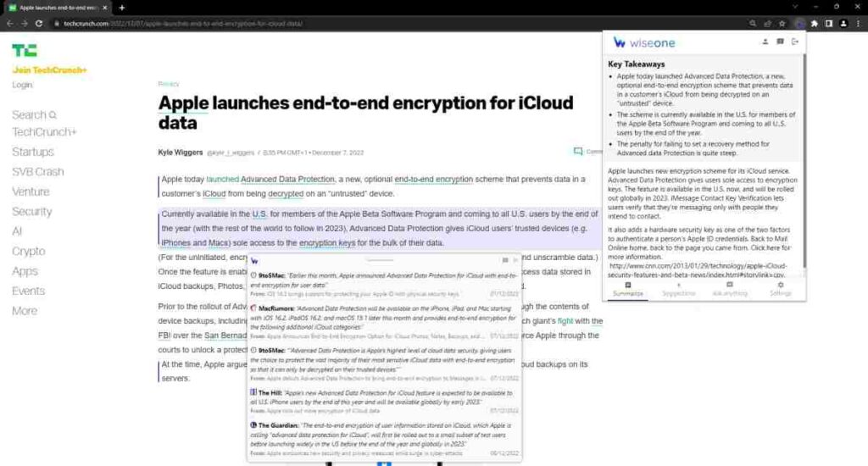This screenshot has height=466, width=868.
Task: Click the W logo in cross-check popup
Action: [x=254, y=261]
